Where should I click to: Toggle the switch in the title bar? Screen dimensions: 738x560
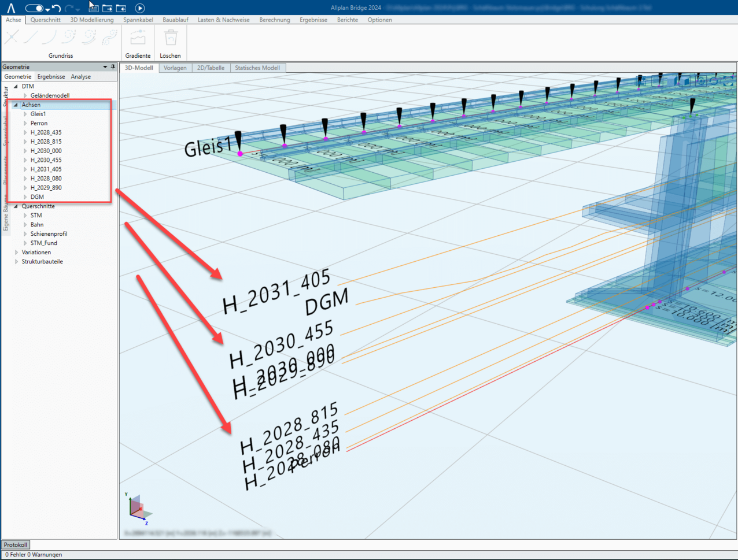point(34,8)
